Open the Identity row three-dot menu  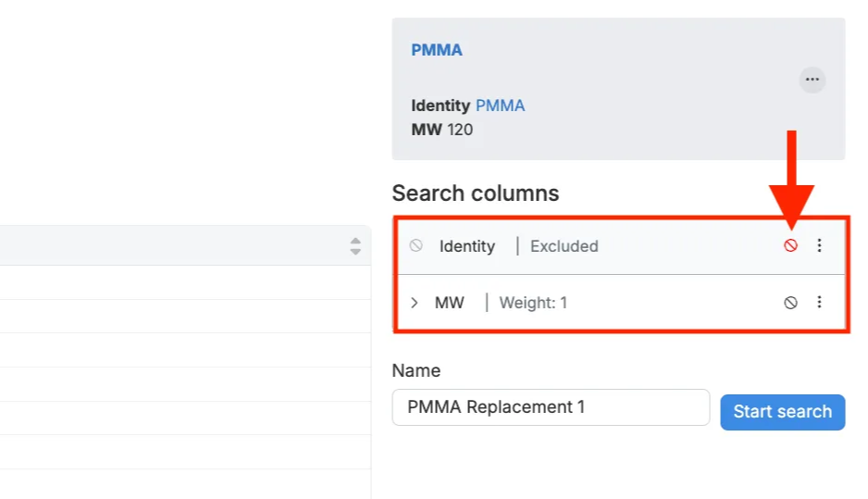click(819, 246)
